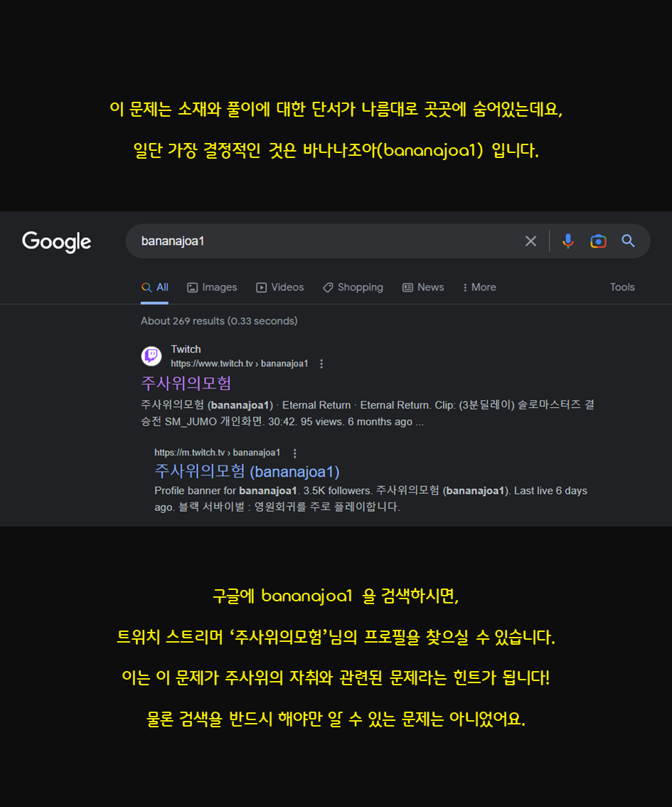Open options menu beside www.twitch.tv result
Screen dimensions: 672x807
point(321,364)
